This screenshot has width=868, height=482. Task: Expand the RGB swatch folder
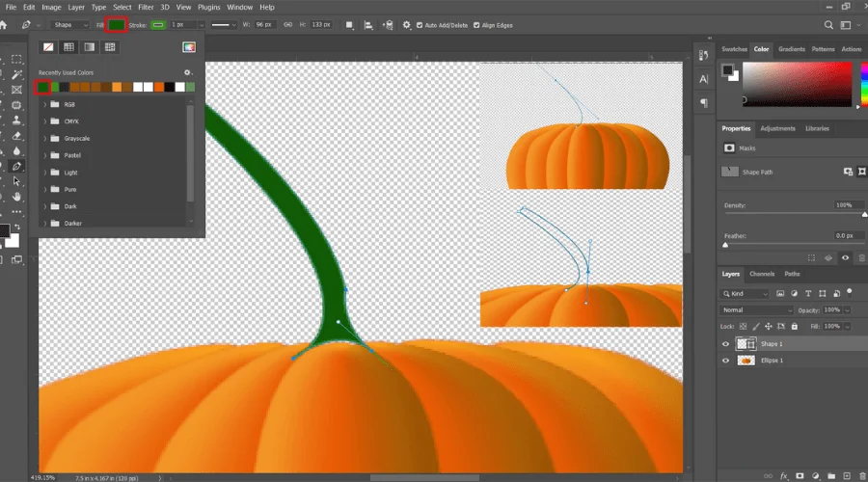44,104
